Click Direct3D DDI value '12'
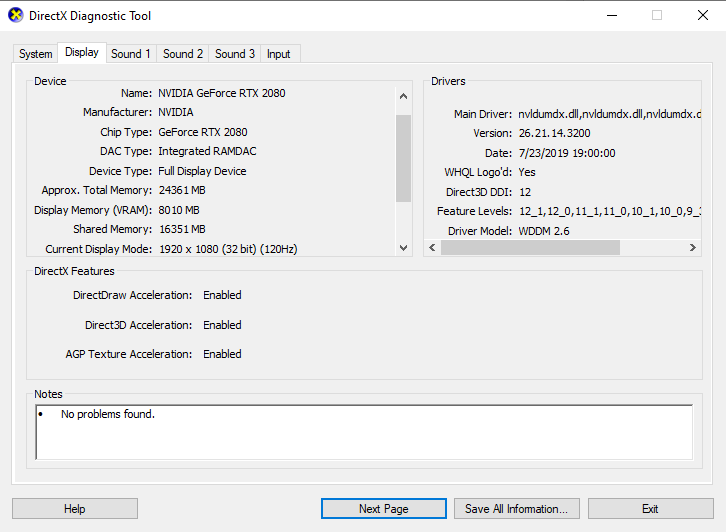Image resolution: width=726 pixels, height=532 pixels. pyautogui.click(x=525, y=192)
